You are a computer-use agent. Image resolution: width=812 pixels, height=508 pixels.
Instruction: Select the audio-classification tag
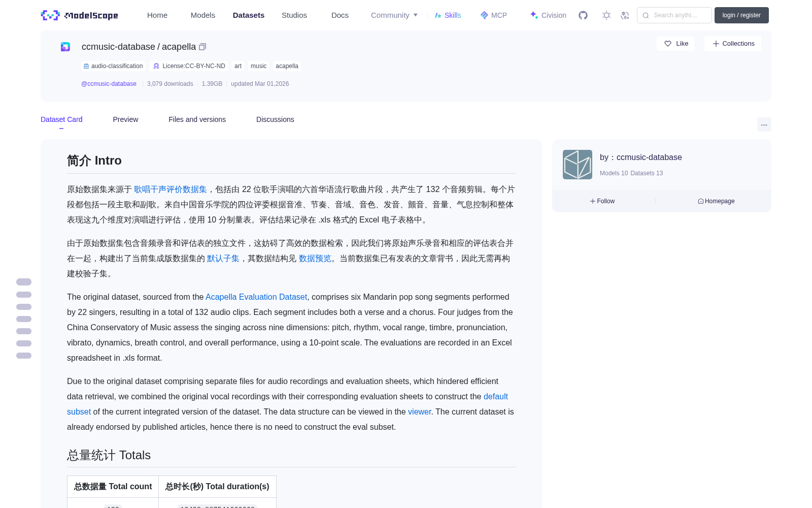coord(113,66)
